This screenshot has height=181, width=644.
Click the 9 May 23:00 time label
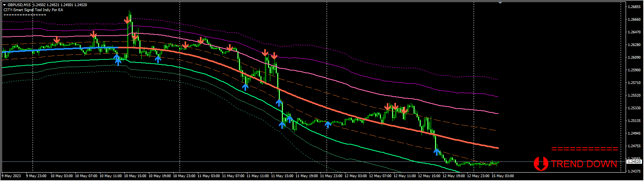pos(36,176)
